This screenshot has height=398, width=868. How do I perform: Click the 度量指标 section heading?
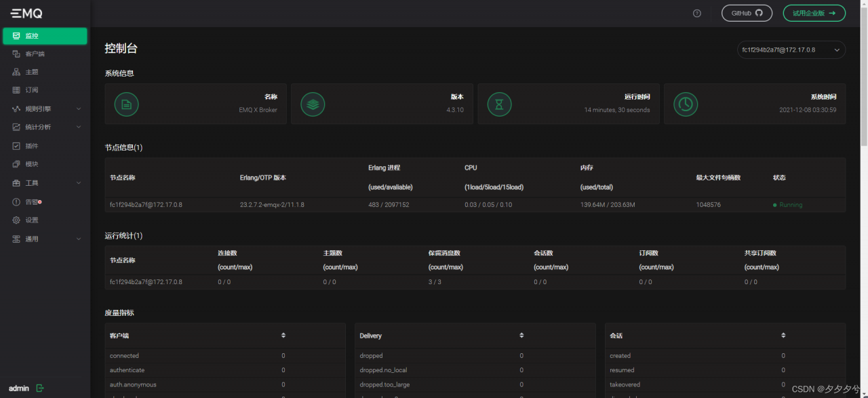tap(119, 313)
